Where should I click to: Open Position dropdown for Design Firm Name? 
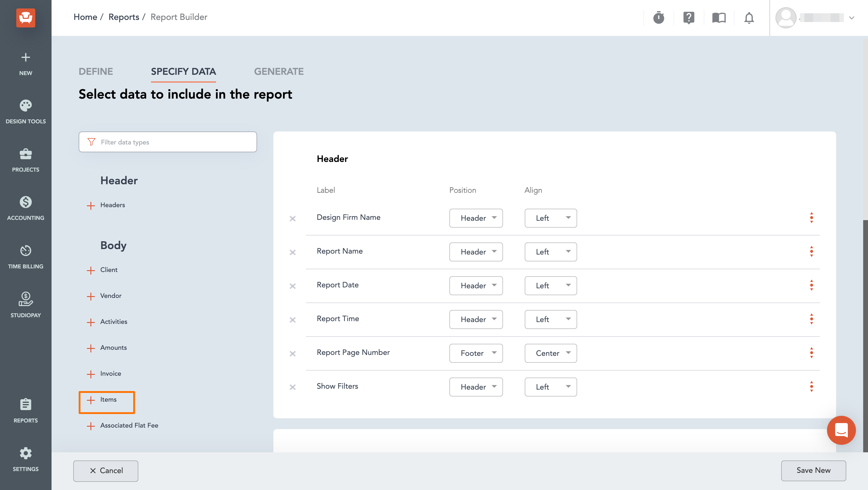coord(476,218)
